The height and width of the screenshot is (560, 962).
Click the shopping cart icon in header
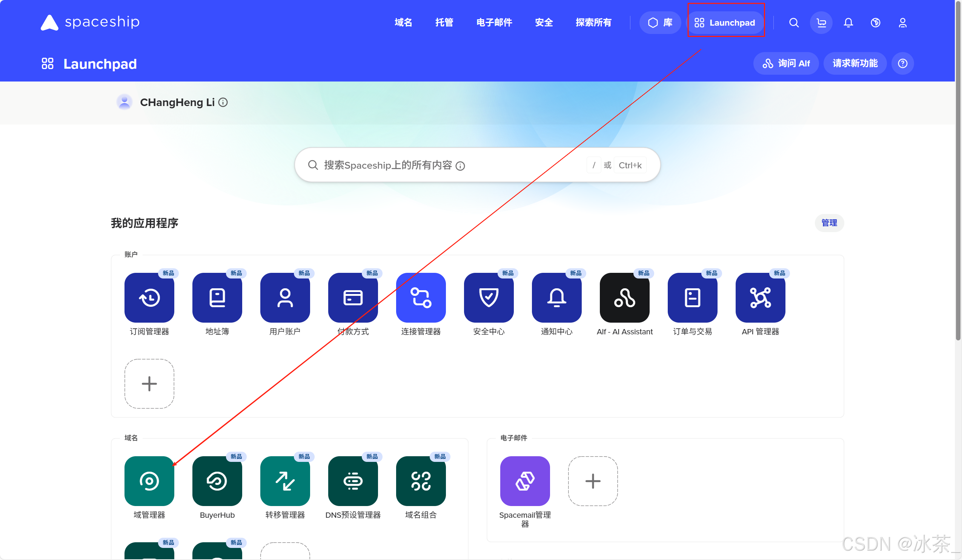(821, 23)
